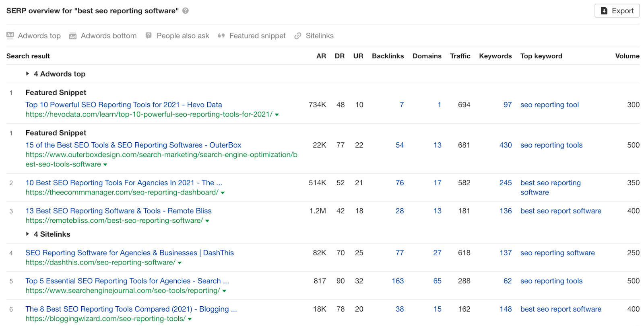Open domains count 17 for theecommmanager result
Image resolution: width=644 pixels, height=326 pixels.
(438, 183)
